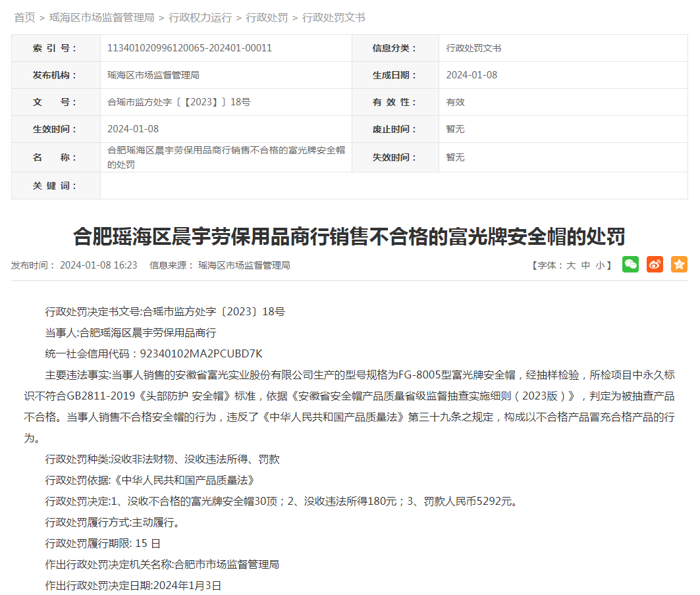
Task: Click the 行政处罚决定 line with fine 5292元
Action: coord(283,502)
